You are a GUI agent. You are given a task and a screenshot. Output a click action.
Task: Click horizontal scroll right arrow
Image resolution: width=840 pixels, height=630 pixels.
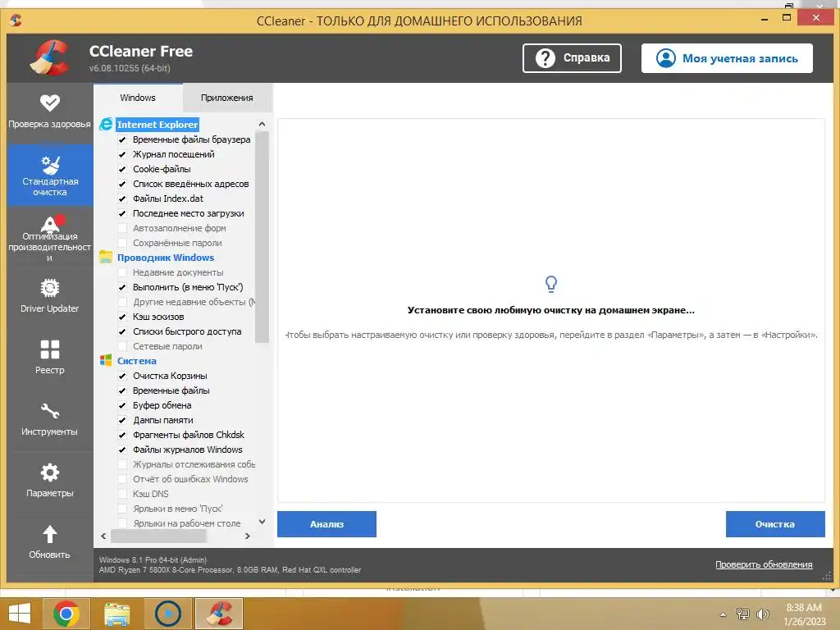[x=248, y=536]
